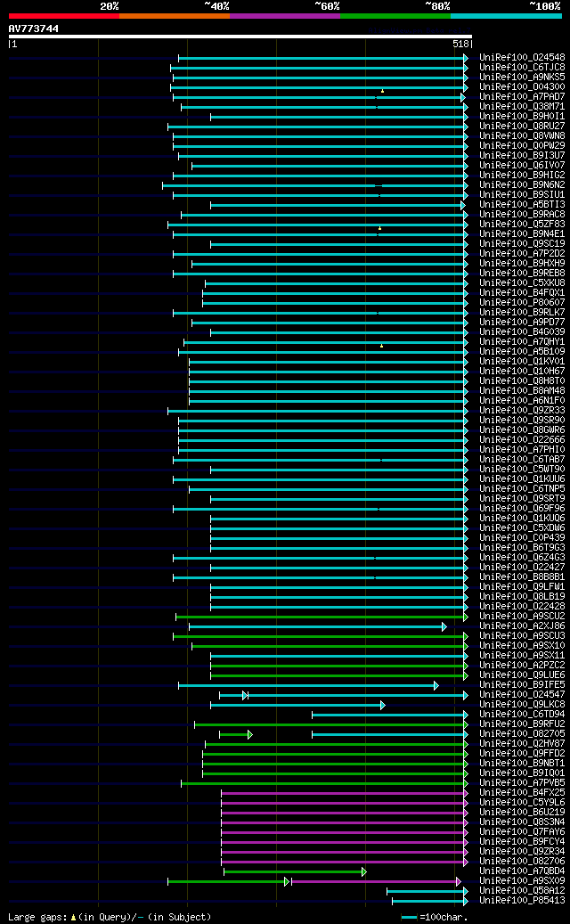Select the UniRef100_A5BTI3 label

522,204
